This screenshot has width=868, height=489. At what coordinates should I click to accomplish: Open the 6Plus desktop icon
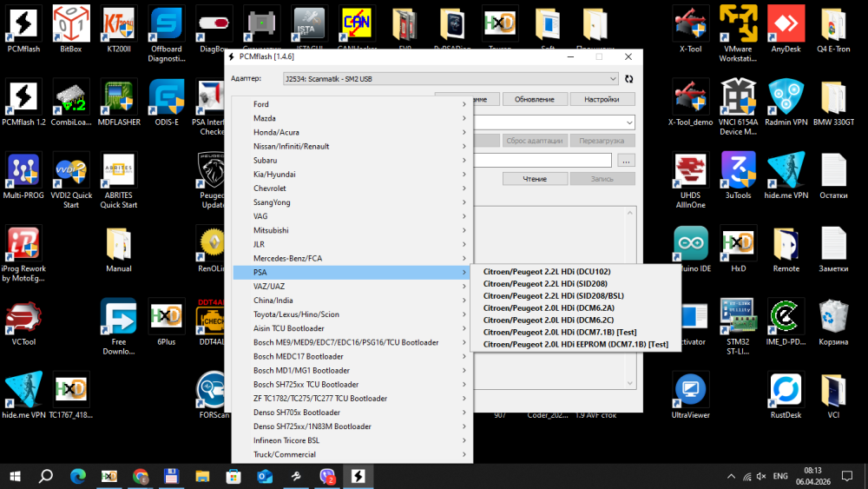166,322
